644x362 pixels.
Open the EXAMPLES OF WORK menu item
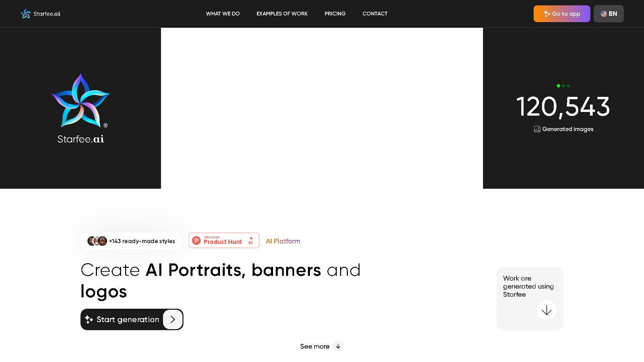(x=282, y=14)
